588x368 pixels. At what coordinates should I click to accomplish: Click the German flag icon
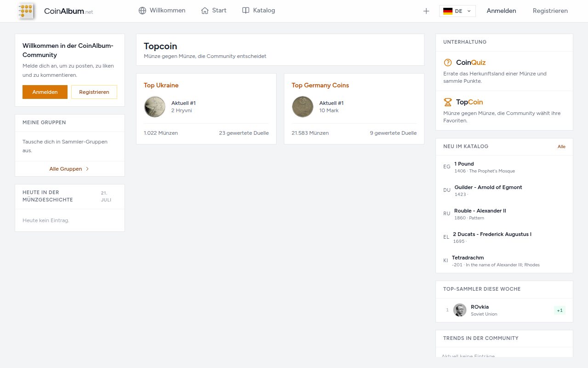(x=448, y=11)
